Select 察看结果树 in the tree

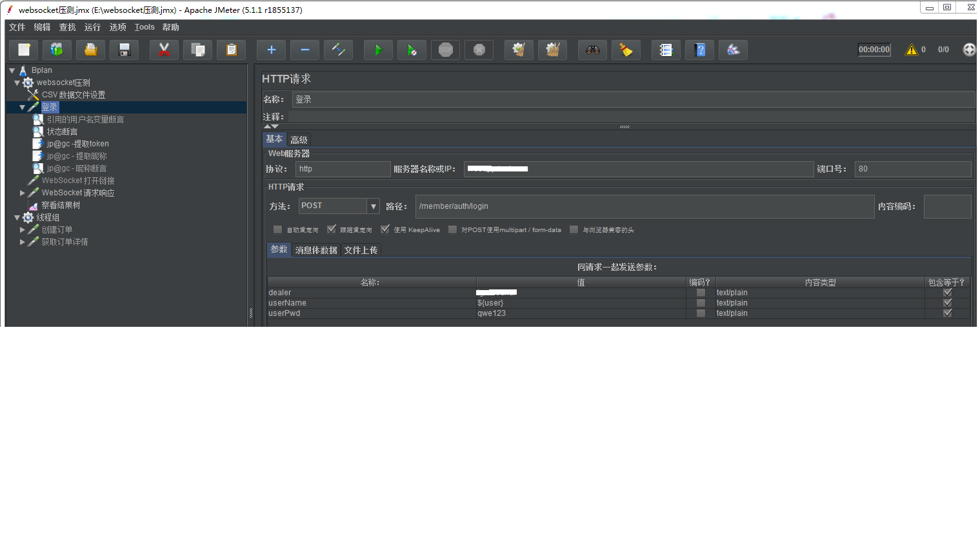61,205
